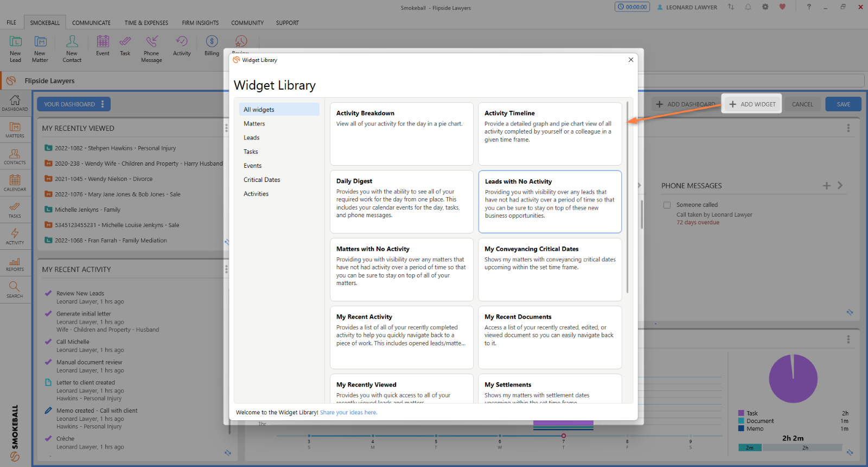Log a Phone Message from the ribbon
Screen dimensions: 868x467
(151, 49)
